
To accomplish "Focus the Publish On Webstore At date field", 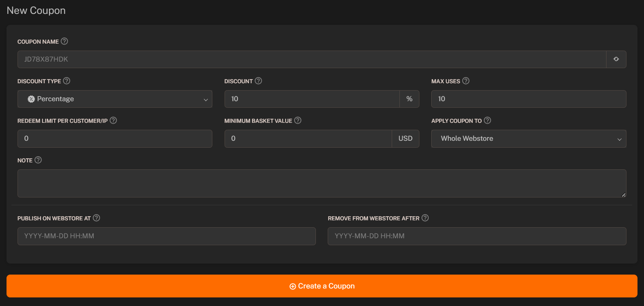I will click(x=167, y=236).
